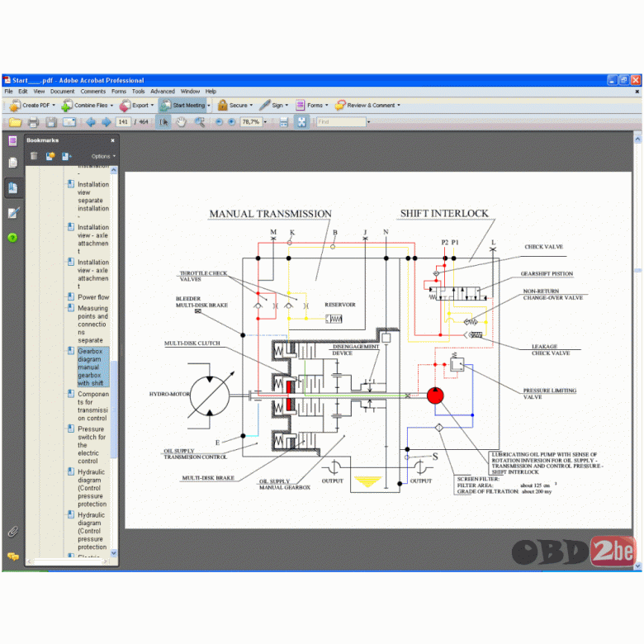This screenshot has height=644, width=644.
Task: Click the Sign pen icon
Action: 264,106
